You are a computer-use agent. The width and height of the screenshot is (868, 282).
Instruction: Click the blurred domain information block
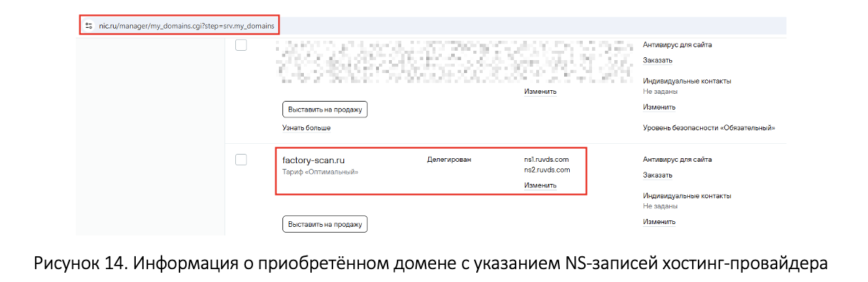[x=454, y=63]
